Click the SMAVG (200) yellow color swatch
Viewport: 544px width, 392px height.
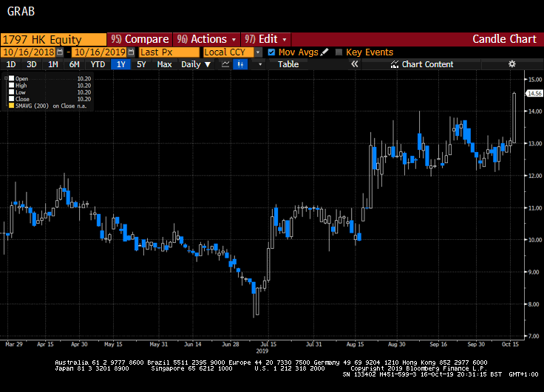(11, 106)
